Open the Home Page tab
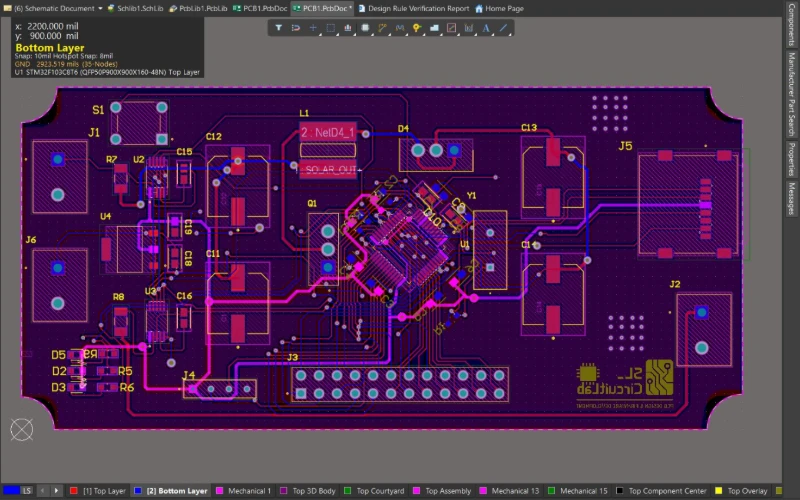The height and width of the screenshot is (500, 800). tap(499, 8)
